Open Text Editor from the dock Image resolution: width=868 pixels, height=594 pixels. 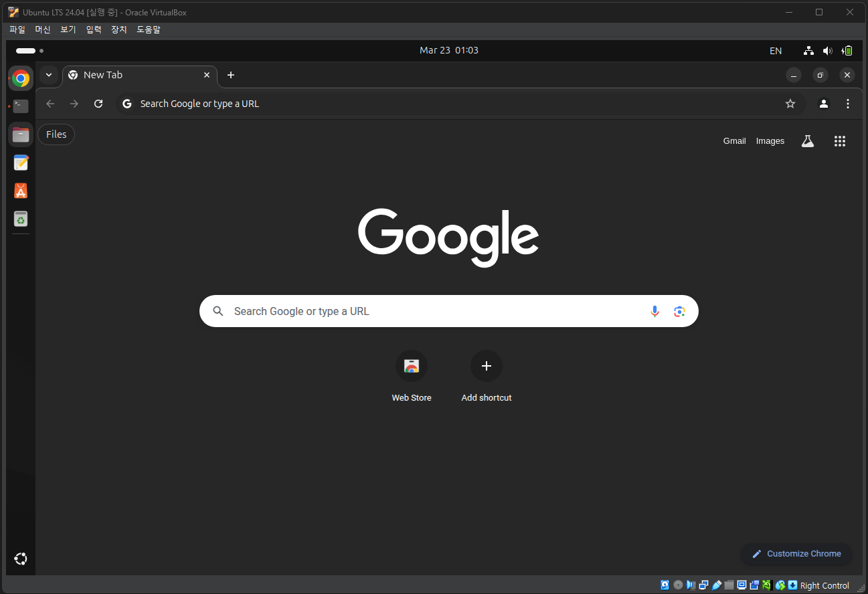[x=21, y=163]
